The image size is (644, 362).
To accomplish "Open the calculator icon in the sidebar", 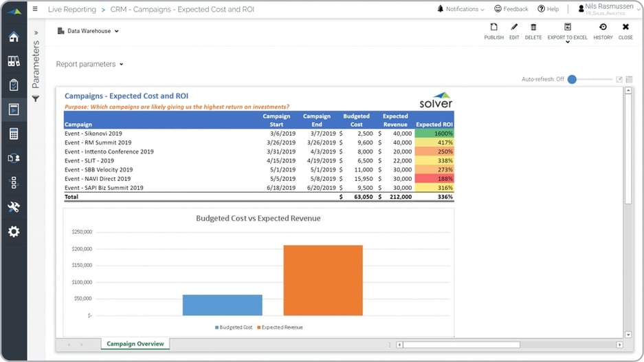I will click(14, 134).
